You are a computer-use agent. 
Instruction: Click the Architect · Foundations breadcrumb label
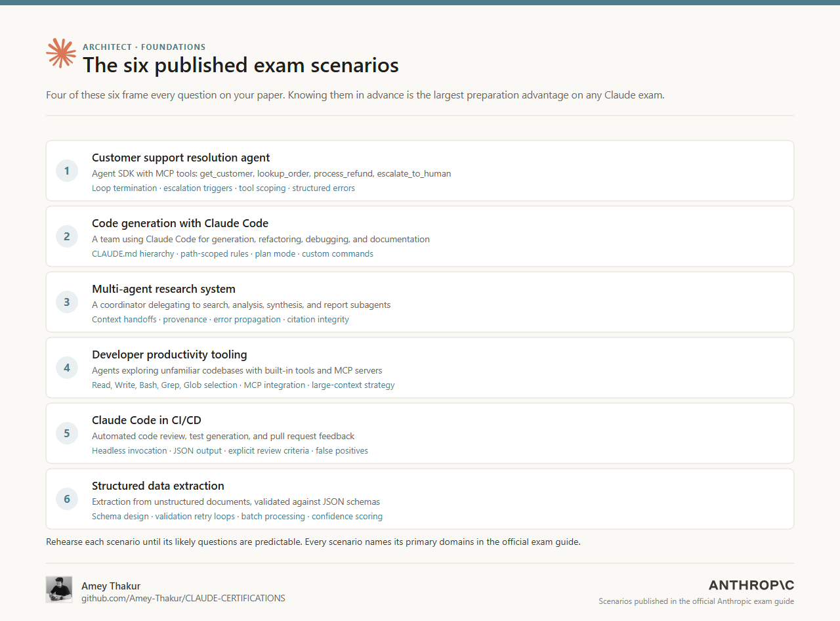click(x=144, y=47)
